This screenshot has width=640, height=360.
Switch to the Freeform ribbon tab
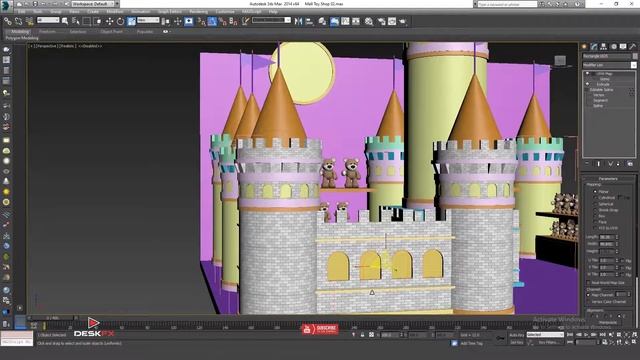click(x=47, y=31)
